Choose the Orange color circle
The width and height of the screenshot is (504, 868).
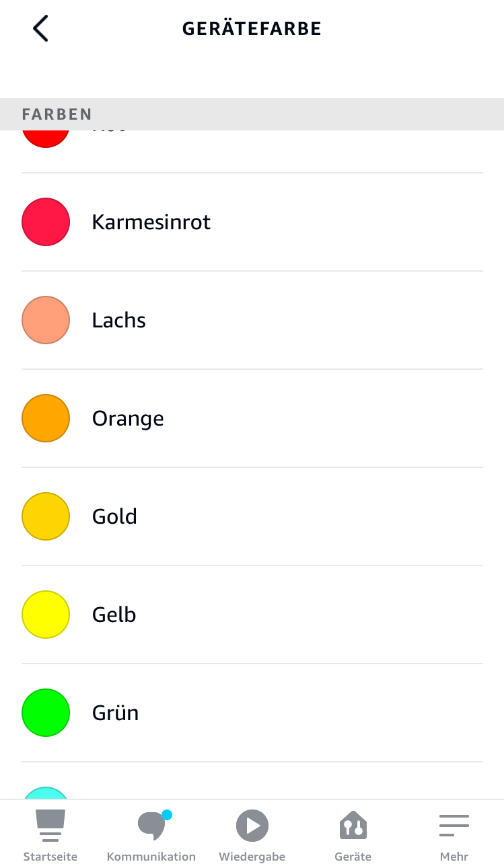tap(46, 418)
